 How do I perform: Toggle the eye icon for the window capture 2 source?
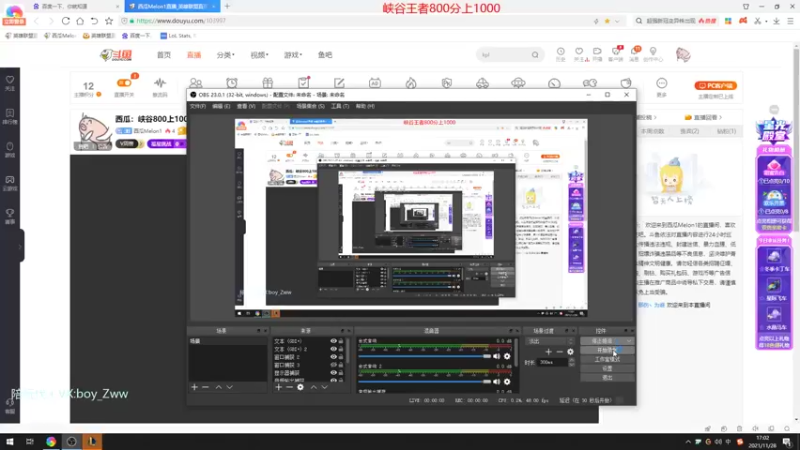click(333, 357)
